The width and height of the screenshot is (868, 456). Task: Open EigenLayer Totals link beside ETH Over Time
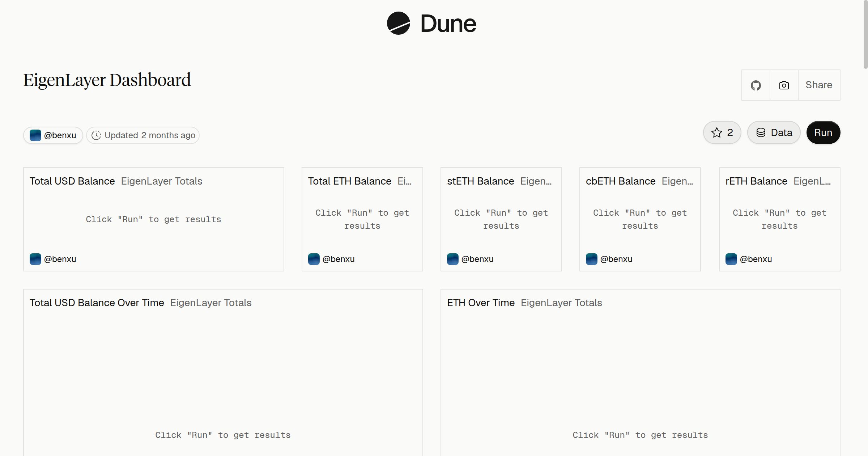click(x=561, y=303)
